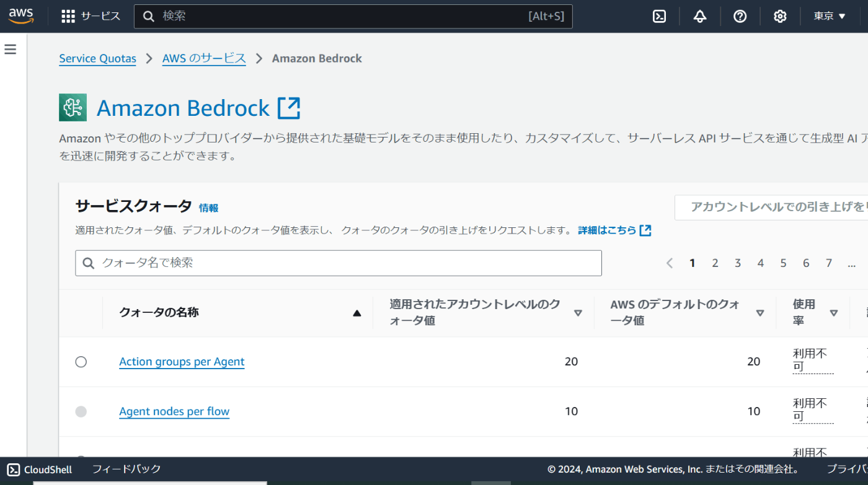This screenshot has width=868, height=485.
Task: Click the pagination ellipsis
Action: pyautogui.click(x=852, y=263)
